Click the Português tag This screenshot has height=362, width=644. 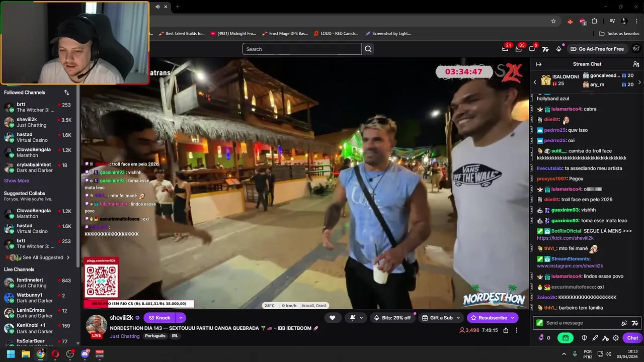coord(155,336)
